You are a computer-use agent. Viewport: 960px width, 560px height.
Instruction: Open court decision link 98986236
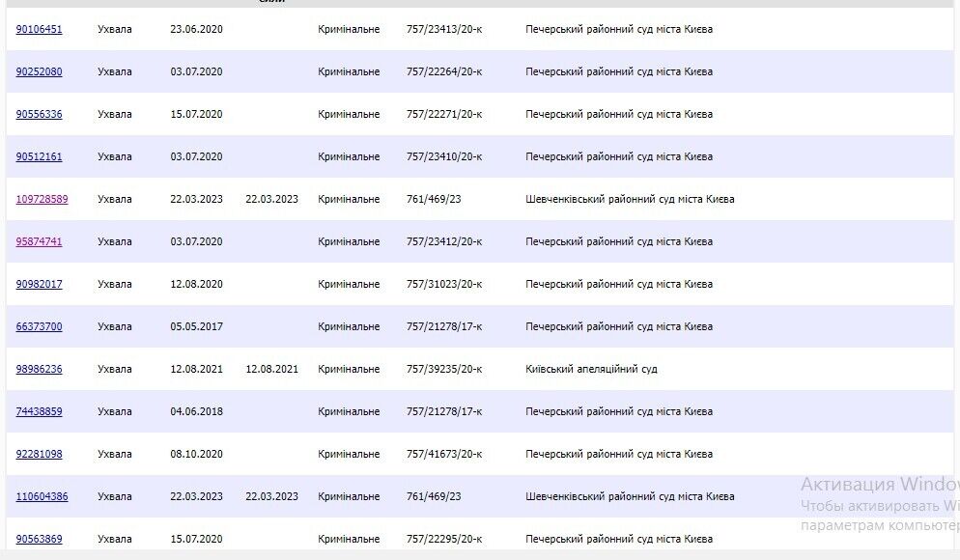click(x=39, y=369)
